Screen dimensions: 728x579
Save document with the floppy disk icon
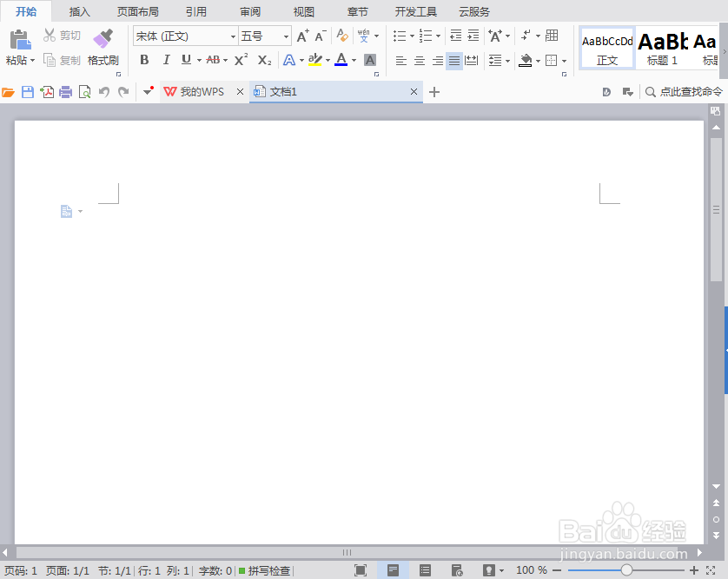pyautogui.click(x=28, y=92)
